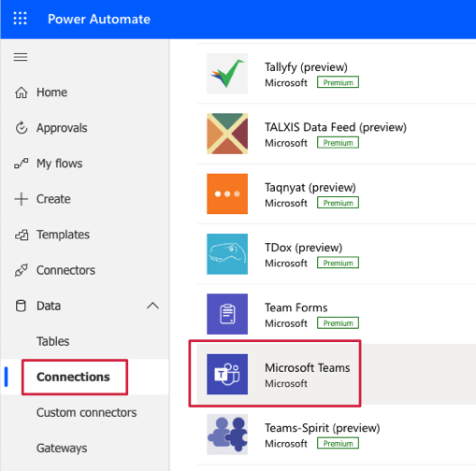Open Approvals page
The image size is (476, 471).
[x=62, y=128]
